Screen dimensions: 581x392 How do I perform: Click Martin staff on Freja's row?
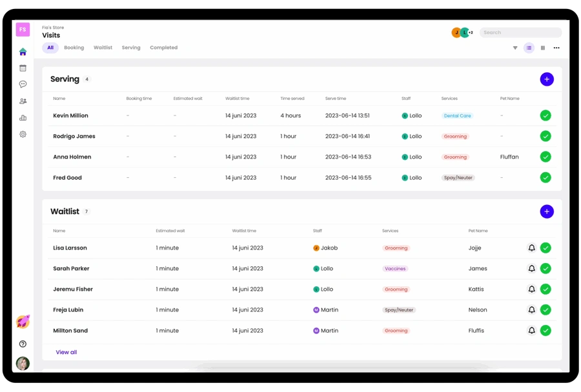326,310
